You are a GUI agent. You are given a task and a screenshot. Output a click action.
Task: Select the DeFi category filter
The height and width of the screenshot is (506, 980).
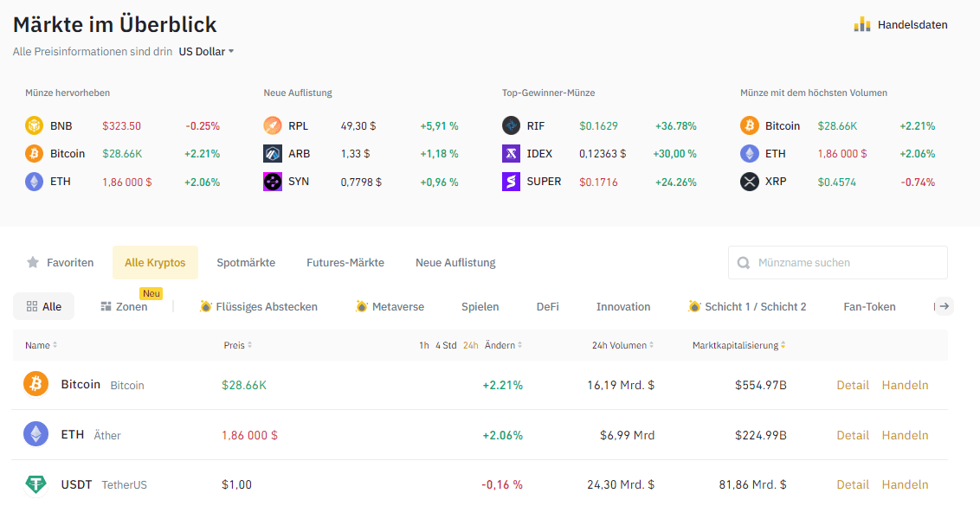click(x=547, y=307)
